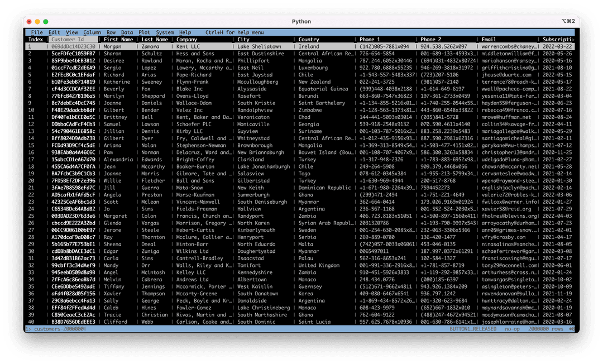Select the Phone 1 column header
603x364 pixels.
[x=370, y=39]
